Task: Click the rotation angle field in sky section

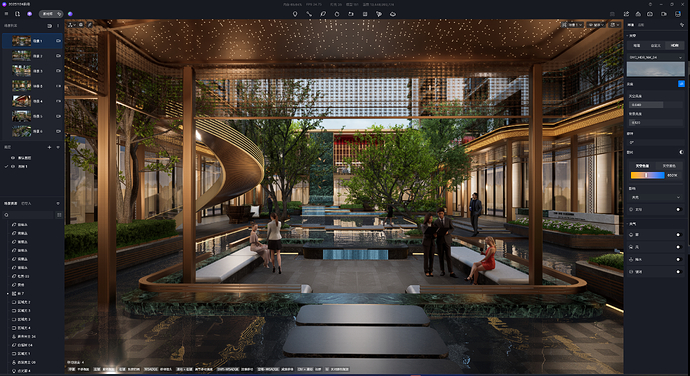Action: (x=655, y=143)
